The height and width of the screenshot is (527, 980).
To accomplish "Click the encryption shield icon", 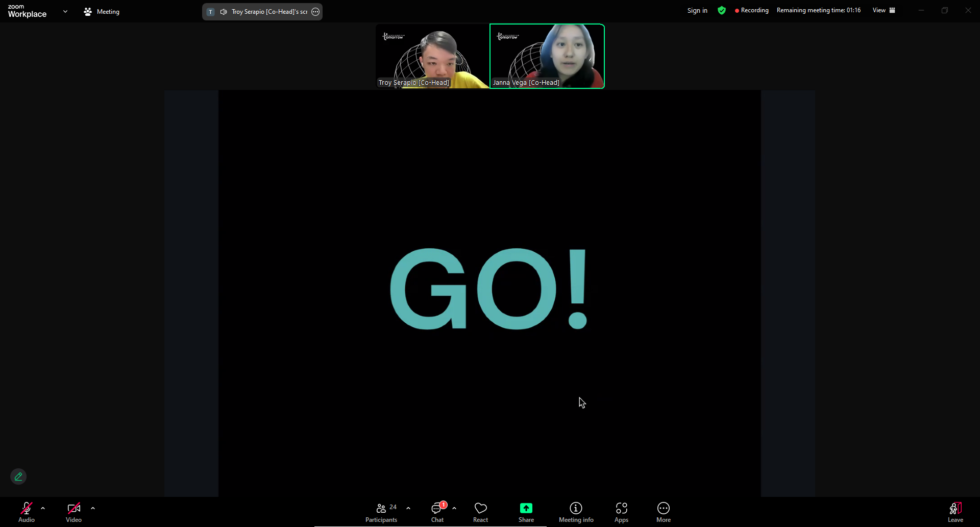I will coord(721,10).
